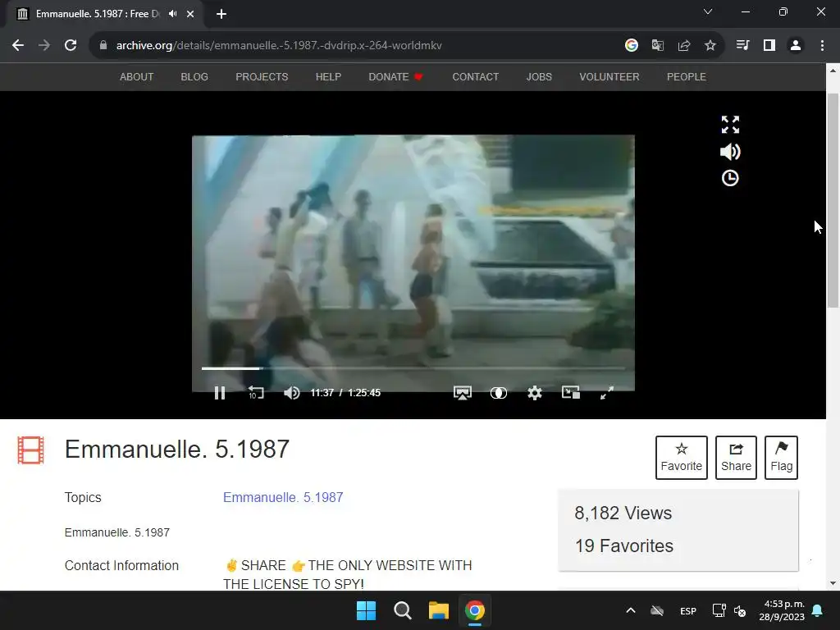Click the 19 Favorites text
This screenshot has height=630, width=840.
click(624, 546)
